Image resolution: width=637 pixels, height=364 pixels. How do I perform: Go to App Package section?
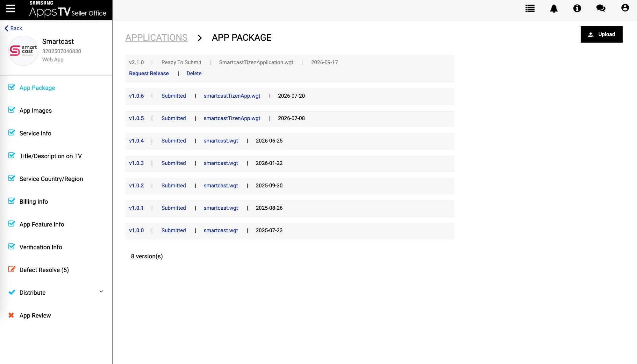pos(37,88)
